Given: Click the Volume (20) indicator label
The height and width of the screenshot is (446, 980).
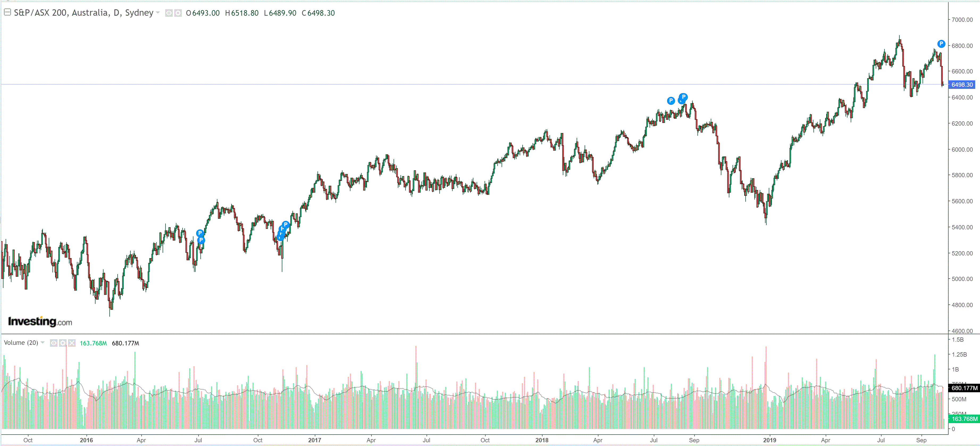Looking at the screenshot, I should pos(21,342).
